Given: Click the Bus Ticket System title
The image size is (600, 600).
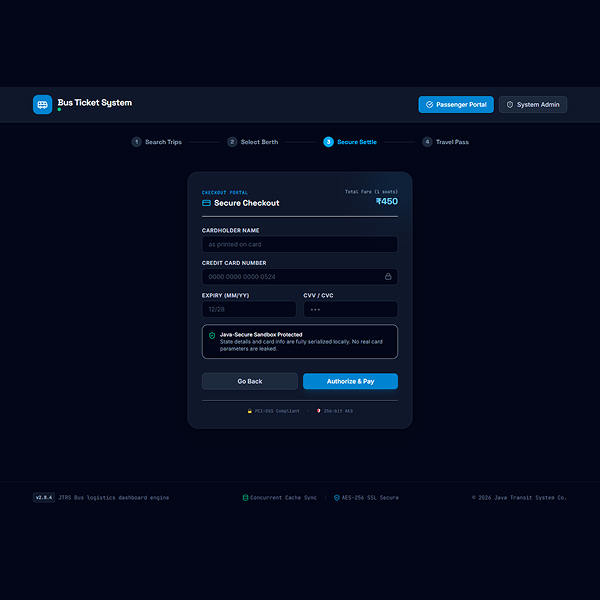Looking at the screenshot, I should (x=95, y=103).
